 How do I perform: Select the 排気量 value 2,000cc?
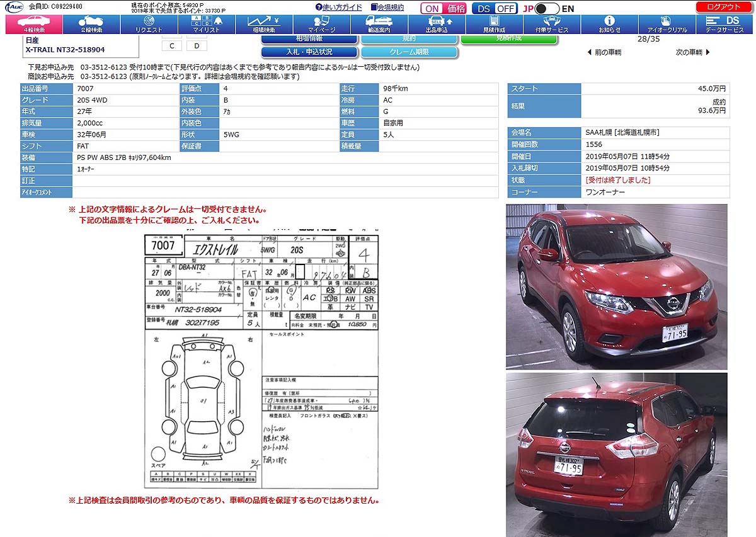(89, 123)
